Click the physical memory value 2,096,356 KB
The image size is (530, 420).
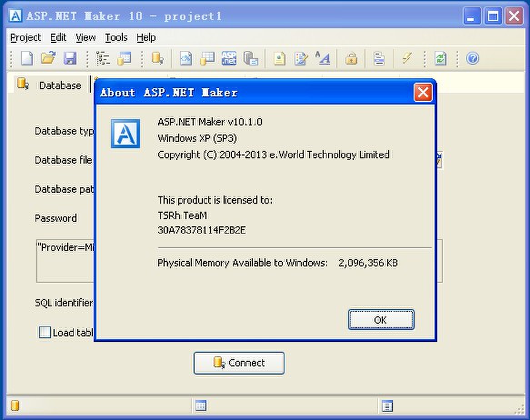tap(368, 263)
